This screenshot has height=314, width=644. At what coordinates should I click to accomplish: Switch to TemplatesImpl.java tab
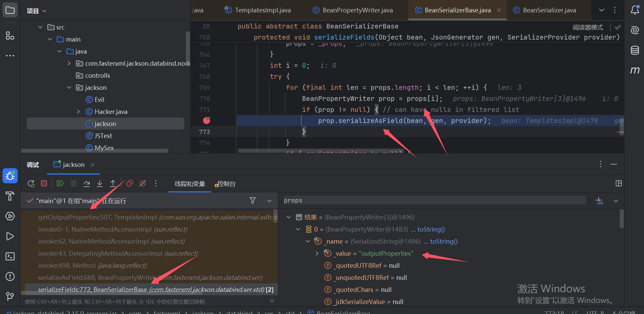pos(258,10)
